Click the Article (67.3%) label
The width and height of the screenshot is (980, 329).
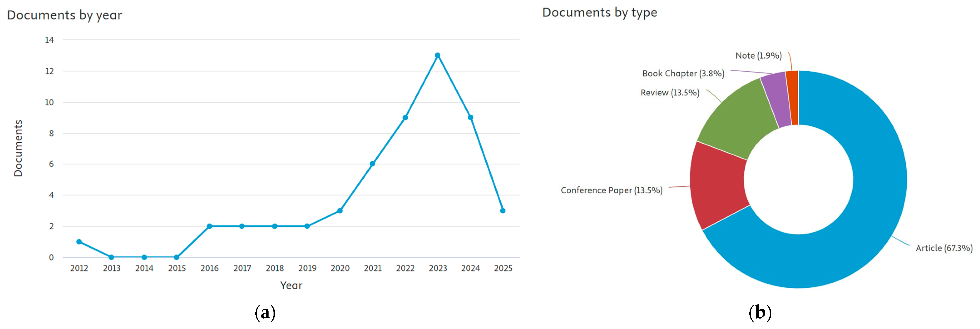tap(944, 248)
